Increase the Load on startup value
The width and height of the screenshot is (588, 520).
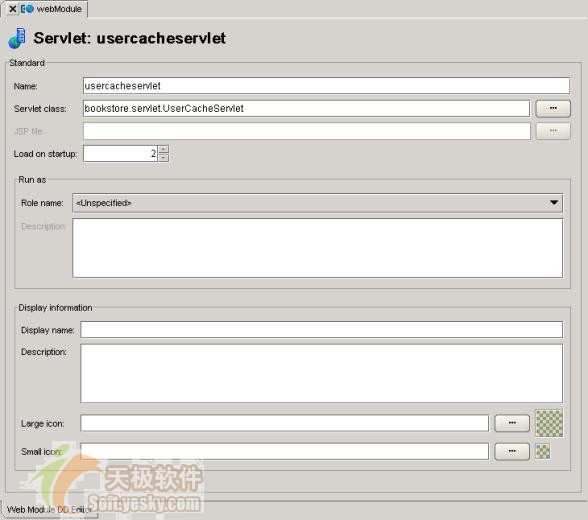(163, 149)
